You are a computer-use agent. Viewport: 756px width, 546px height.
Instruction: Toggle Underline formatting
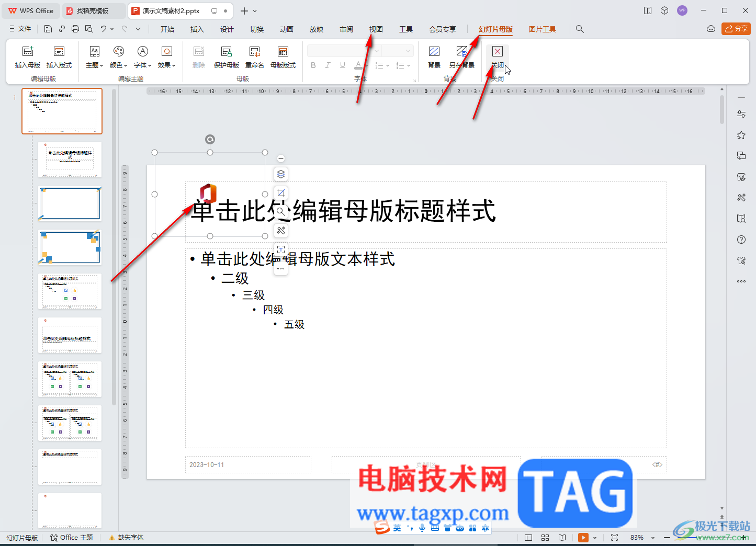point(343,65)
